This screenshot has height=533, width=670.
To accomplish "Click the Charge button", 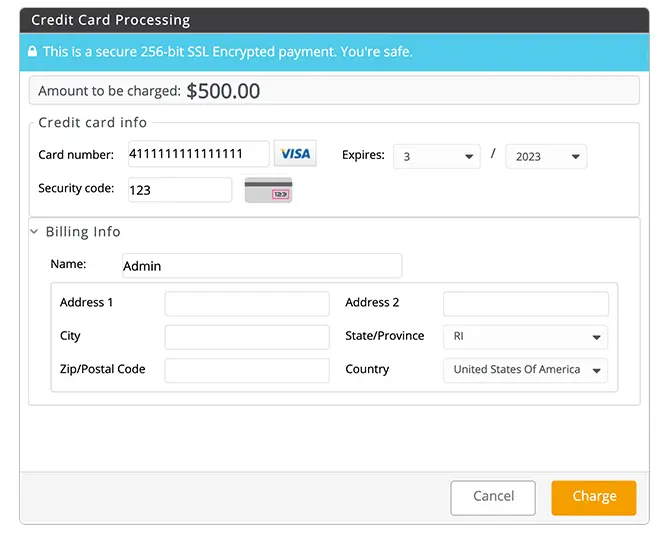I will (x=594, y=498).
